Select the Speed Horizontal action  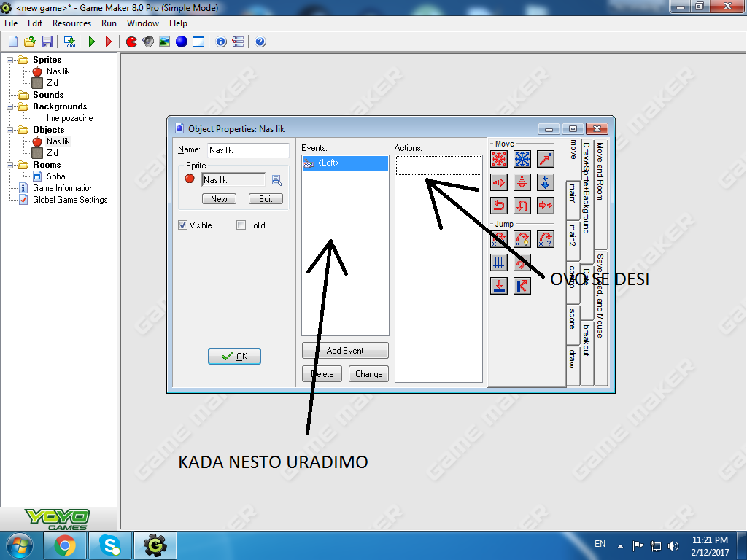[499, 182]
